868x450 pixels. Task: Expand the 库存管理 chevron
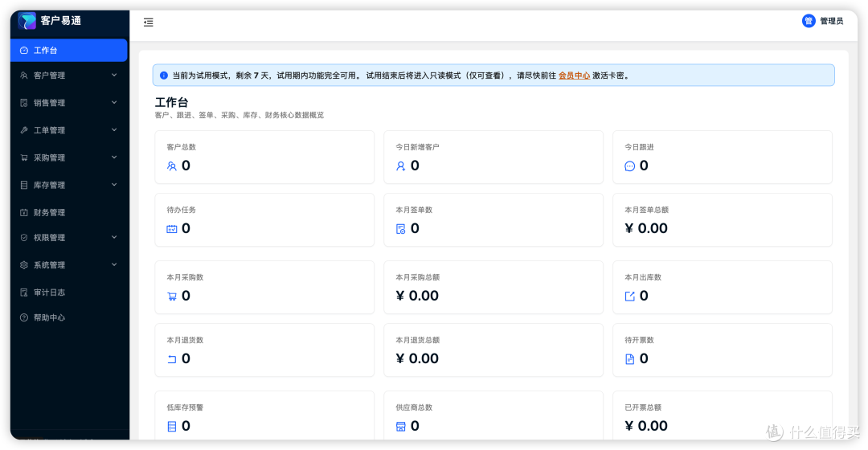(x=114, y=185)
